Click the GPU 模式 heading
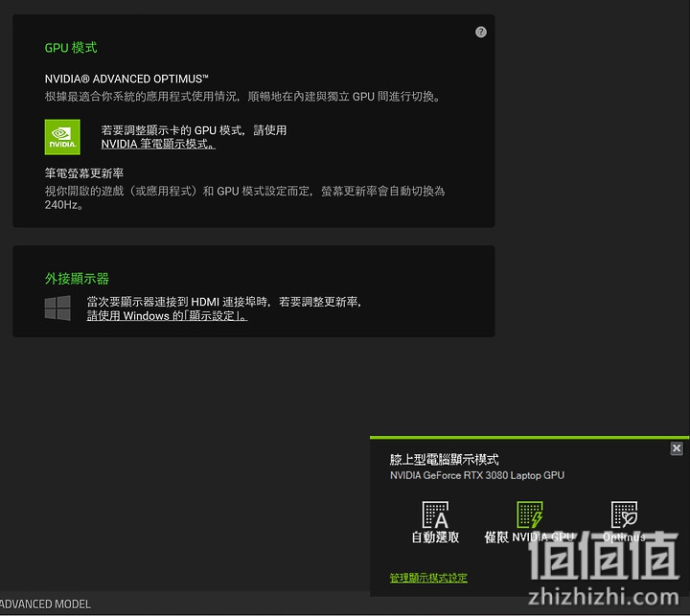Screen dimensions: 690x616 tap(71, 48)
